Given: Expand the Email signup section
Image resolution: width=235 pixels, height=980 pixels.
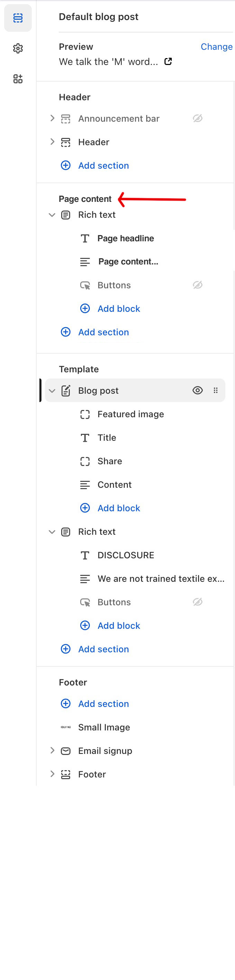Looking at the screenshot, I should click(x=52, y=750).
